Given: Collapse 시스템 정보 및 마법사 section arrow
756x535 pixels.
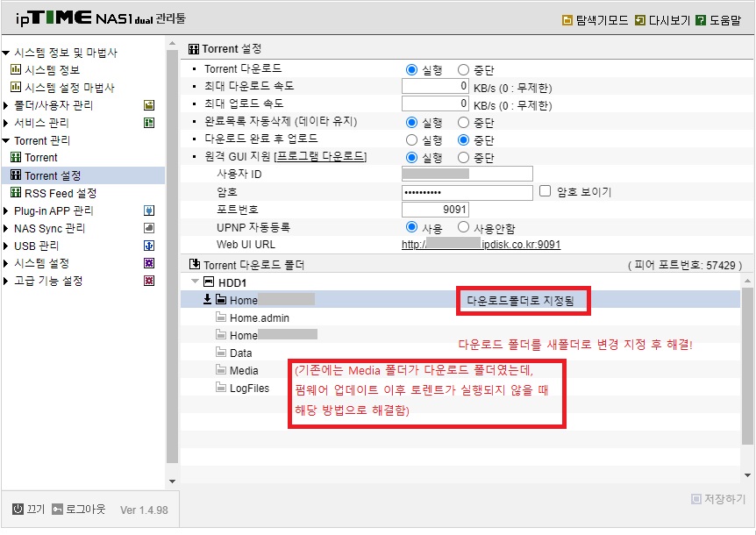Looking at the screenshot, I should point(6,53).
